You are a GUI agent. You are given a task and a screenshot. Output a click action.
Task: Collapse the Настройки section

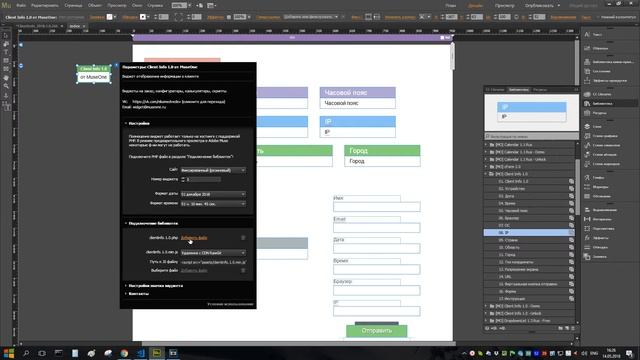[x=126, y=123]
